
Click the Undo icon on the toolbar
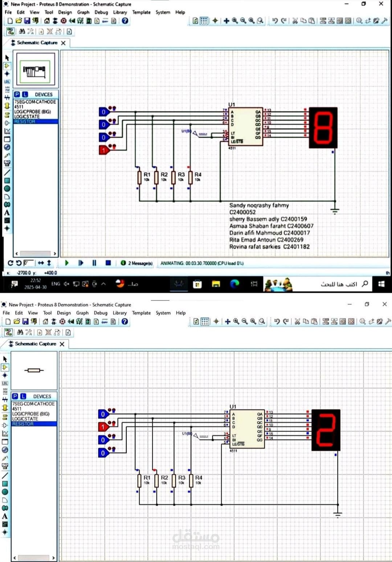pyautogui.click(x=275, y=21)
